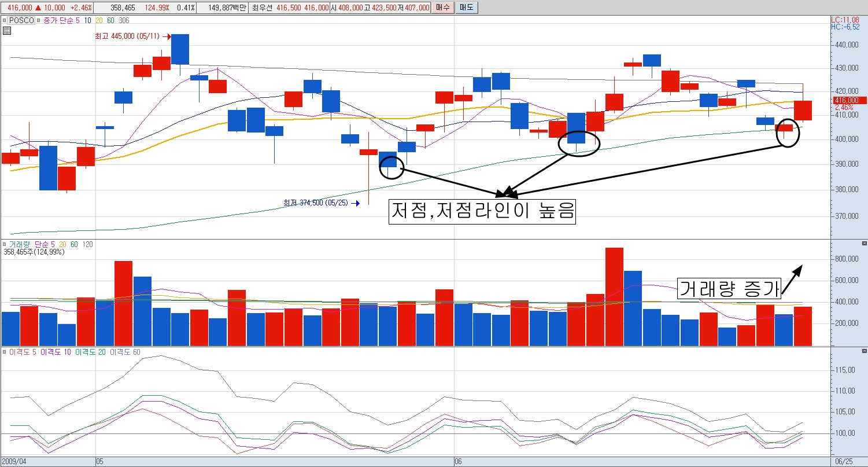
Task: Click the 매수 (buy) button
Action: [442, 8]
